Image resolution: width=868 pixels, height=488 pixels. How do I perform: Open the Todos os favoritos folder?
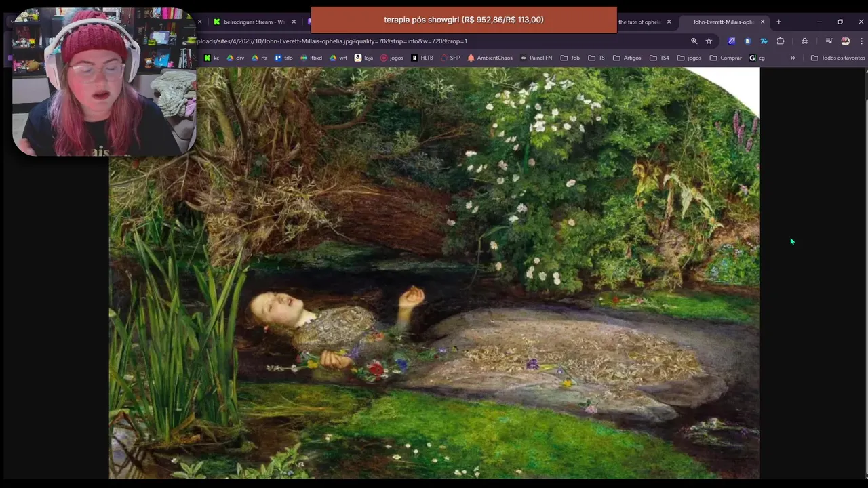pyautogui.click(x=838, y=58)
